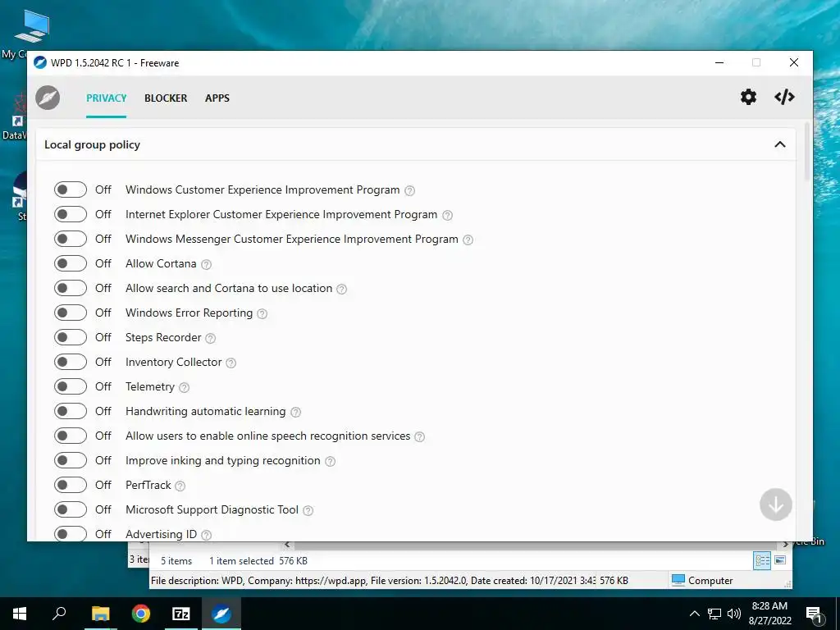
Task: Show help for Microsoft Support Diagnostic Tool
Action: point(308,511)
